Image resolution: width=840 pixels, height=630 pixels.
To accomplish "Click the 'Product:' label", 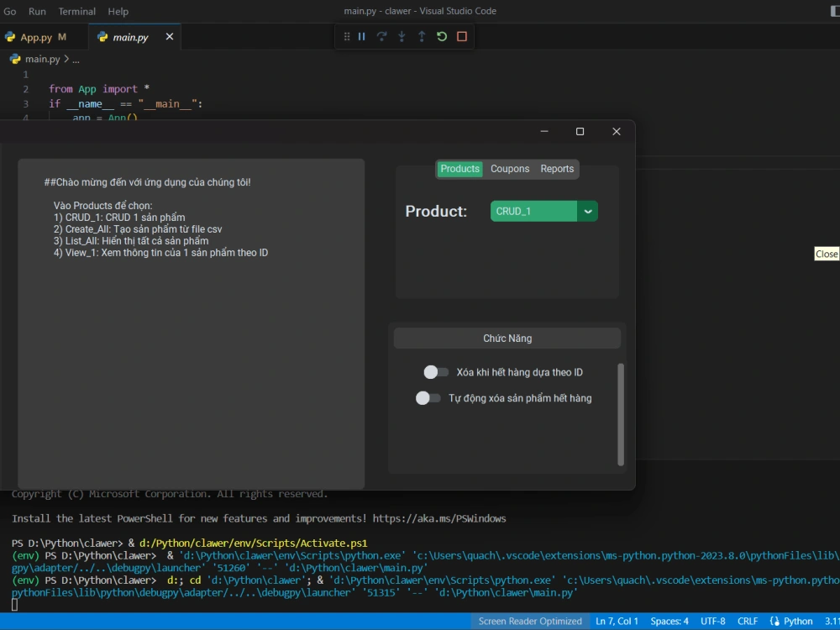I will point(436,211).
